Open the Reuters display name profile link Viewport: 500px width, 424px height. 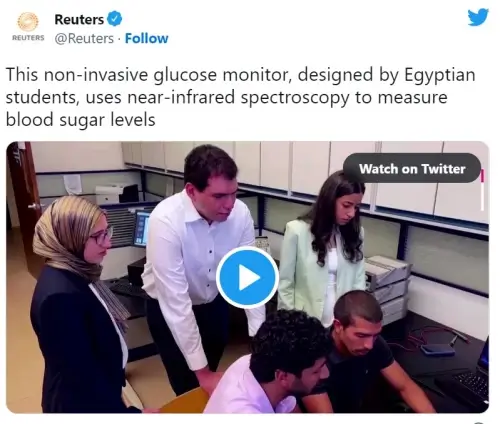coord(79,19)
